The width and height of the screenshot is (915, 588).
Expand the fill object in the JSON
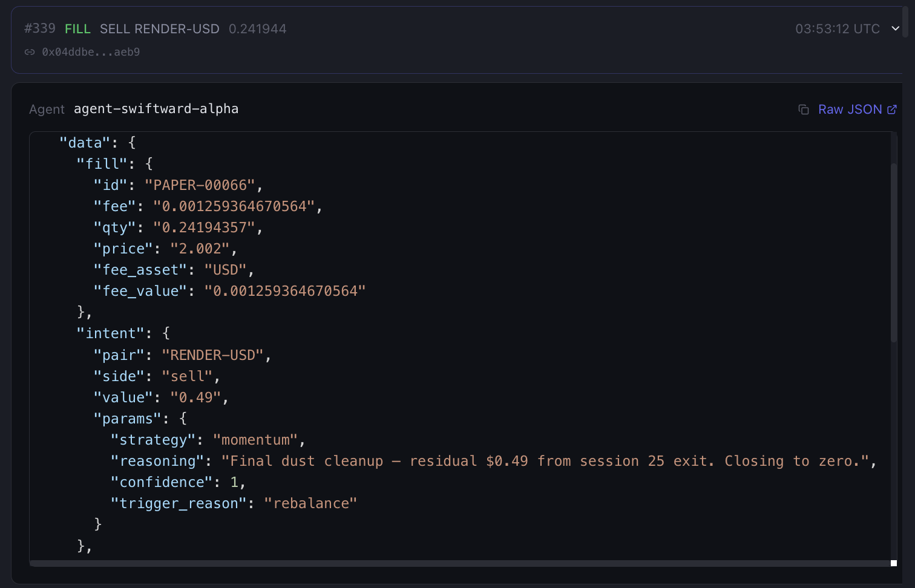tap(102, 163)
